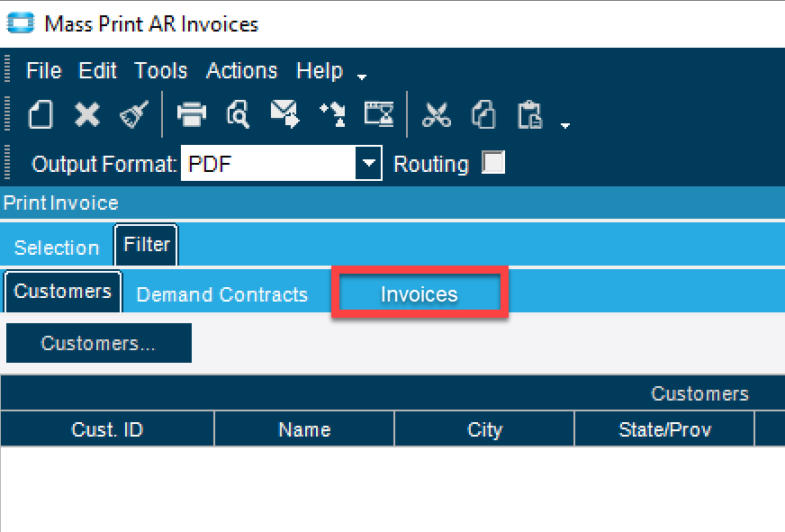Click the Mass Print AR Invoices window icon
This screenshot has width=785, height=532.
click(x=20, y=23)
